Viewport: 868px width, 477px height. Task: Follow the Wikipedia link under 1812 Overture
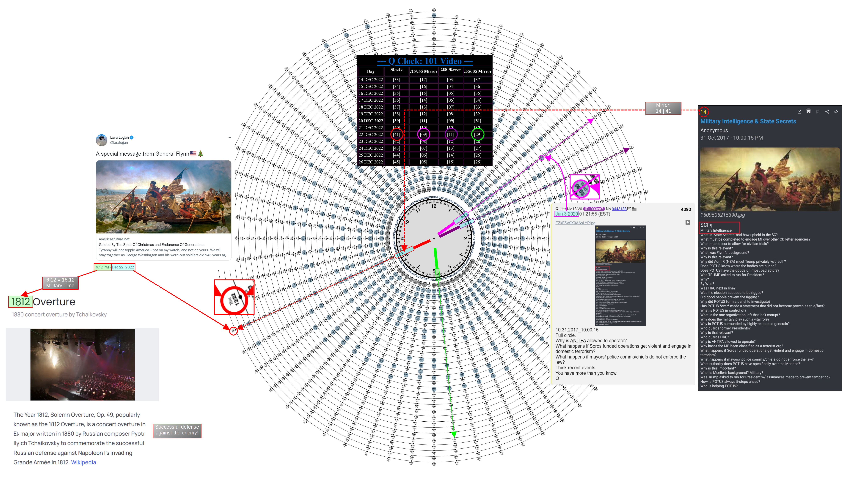[x=84, y=462]
